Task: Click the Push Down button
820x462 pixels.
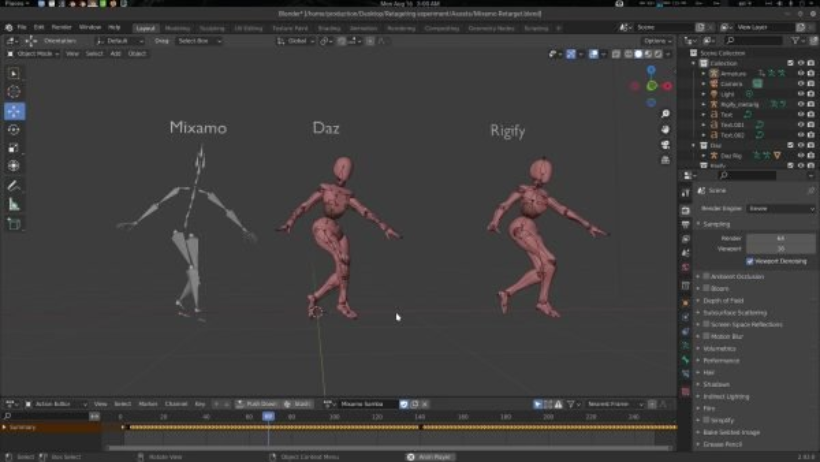Action: pyautogui.click(x=256, y=404)
